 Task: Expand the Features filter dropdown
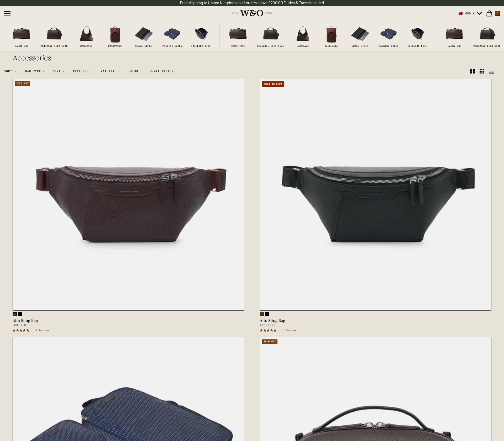[82, 71]
